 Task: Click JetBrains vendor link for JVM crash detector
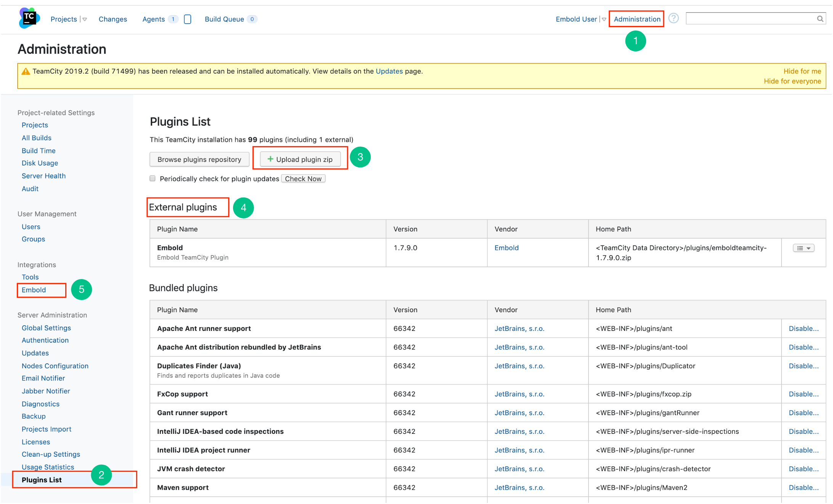pos(519,469)
